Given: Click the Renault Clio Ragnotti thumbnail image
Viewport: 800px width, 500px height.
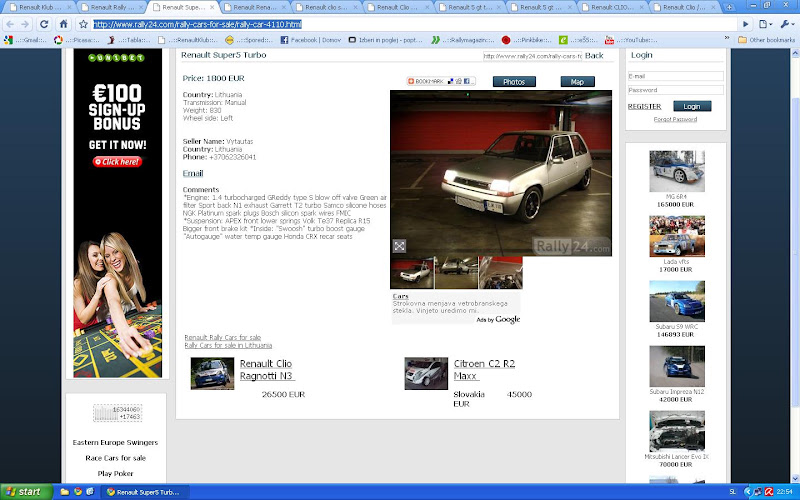Looking at the screenshot, I should (212, 373).
